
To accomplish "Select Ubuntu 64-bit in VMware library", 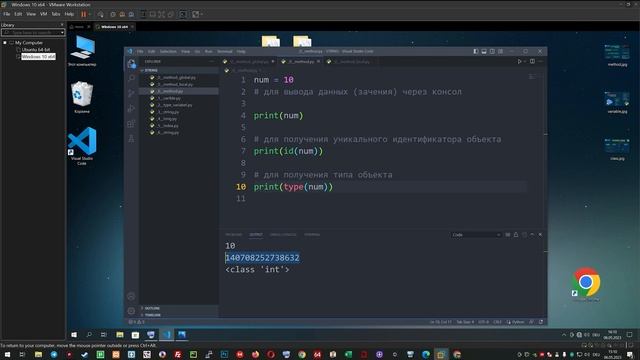I will click(x=36, y=49).
